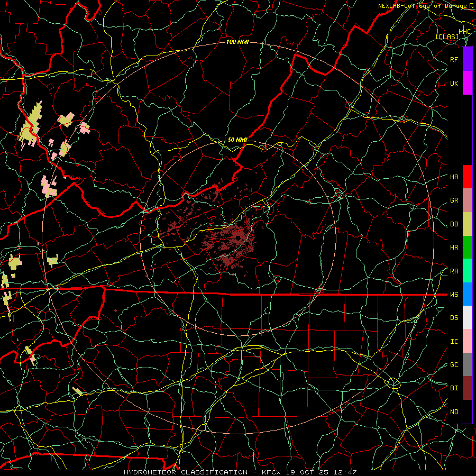This screenshot has height=476, width=476.
Task: Click the radar site center point
Action: click(x=238, y=237)
